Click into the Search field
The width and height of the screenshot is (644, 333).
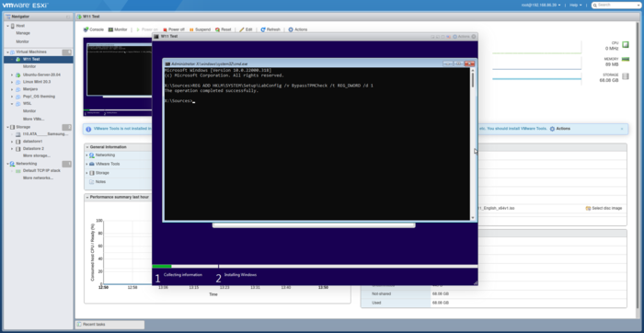tap(615, 5)
